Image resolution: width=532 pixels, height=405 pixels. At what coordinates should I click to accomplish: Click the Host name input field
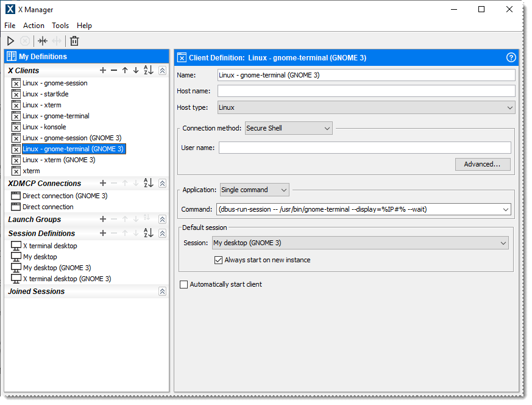point(366,91)
